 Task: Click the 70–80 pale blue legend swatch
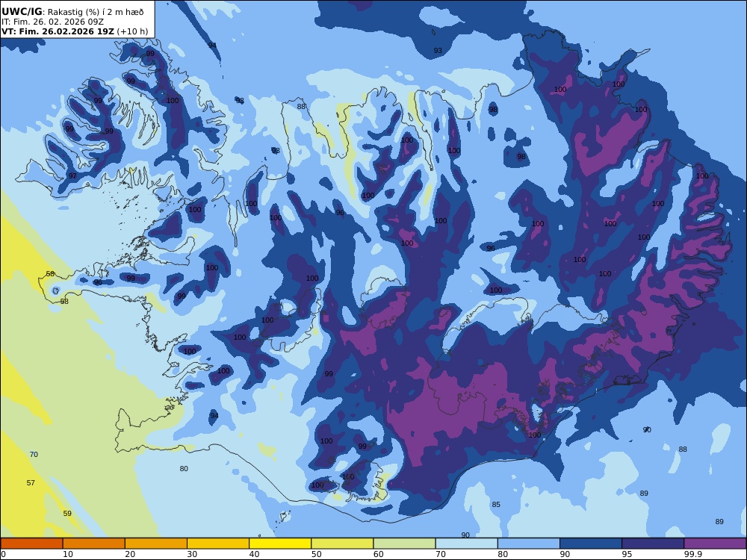(x=466, y=544)
